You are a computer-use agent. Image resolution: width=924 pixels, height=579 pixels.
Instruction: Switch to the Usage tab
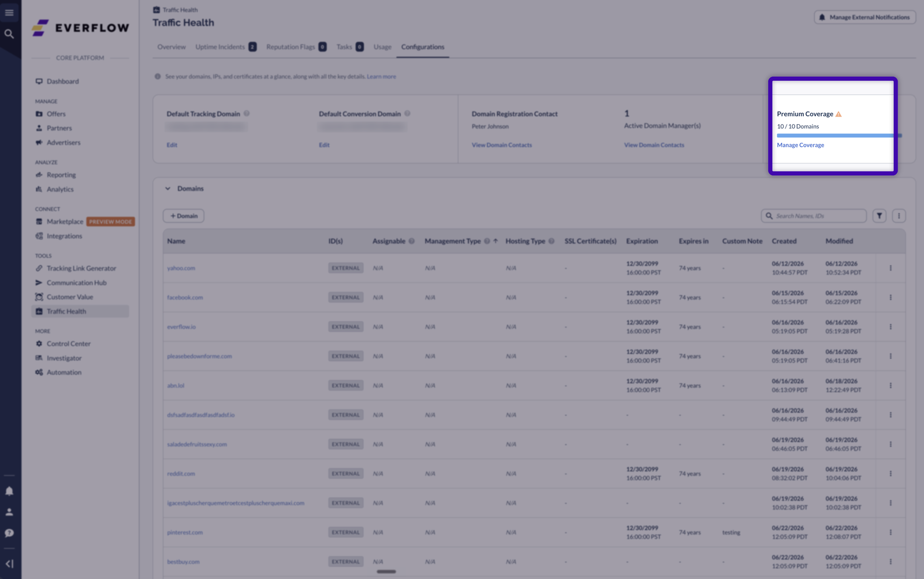coord(382,47)
